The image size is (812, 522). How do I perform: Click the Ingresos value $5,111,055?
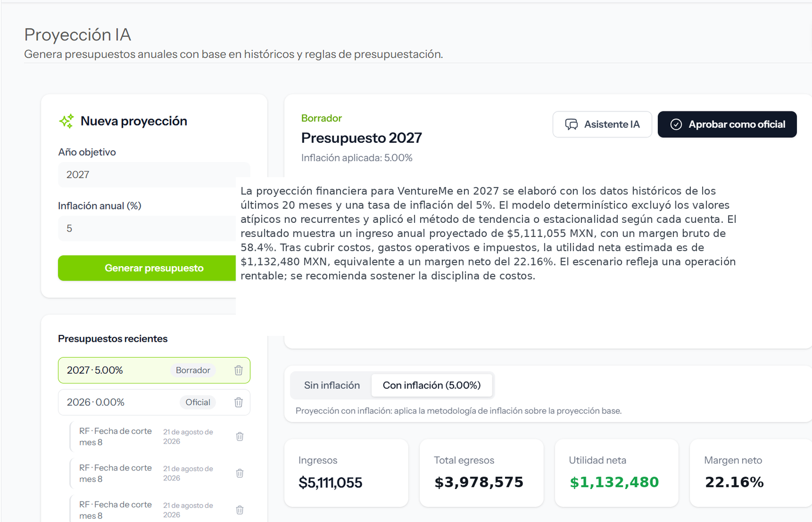pos(330,483)
